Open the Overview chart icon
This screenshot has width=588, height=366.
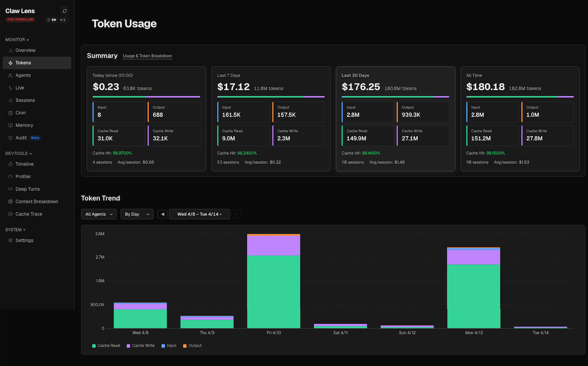pos(10,50)
